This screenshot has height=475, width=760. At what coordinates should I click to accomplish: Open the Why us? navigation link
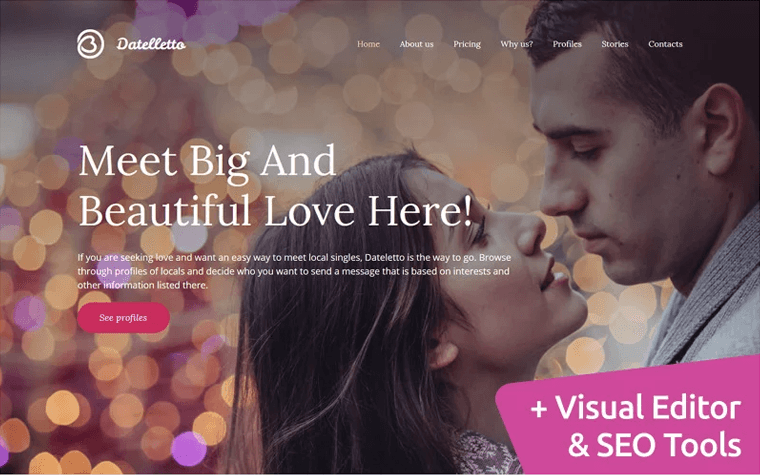point(517,44)
